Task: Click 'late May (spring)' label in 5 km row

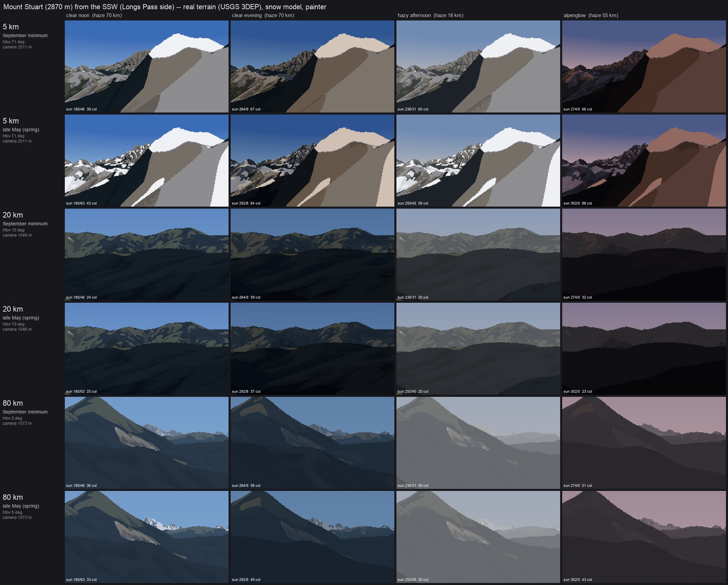Action: [21, 130]
